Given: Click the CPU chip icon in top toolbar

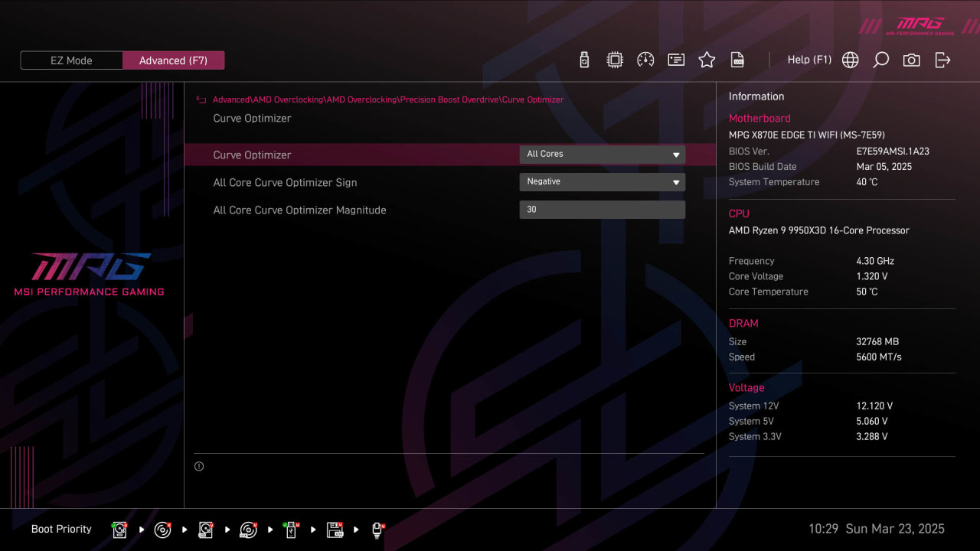Looking at the screenshot, I should (615, 60).
